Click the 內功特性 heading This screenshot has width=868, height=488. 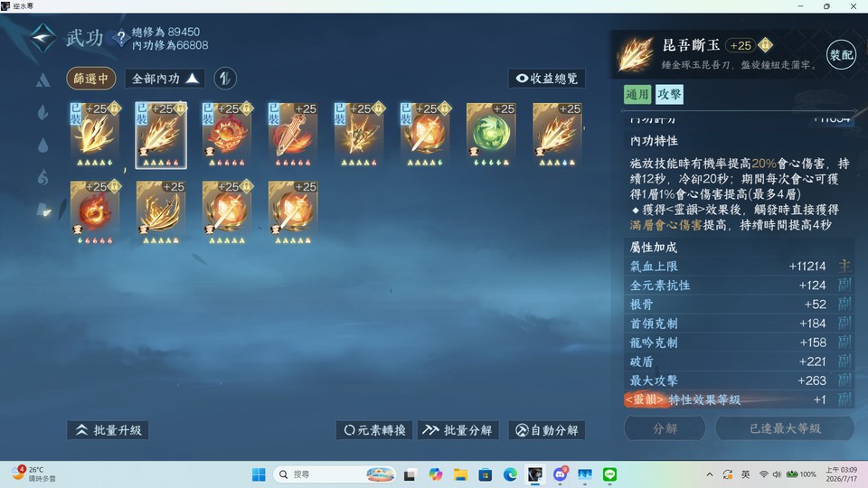[x=654, y=141]
